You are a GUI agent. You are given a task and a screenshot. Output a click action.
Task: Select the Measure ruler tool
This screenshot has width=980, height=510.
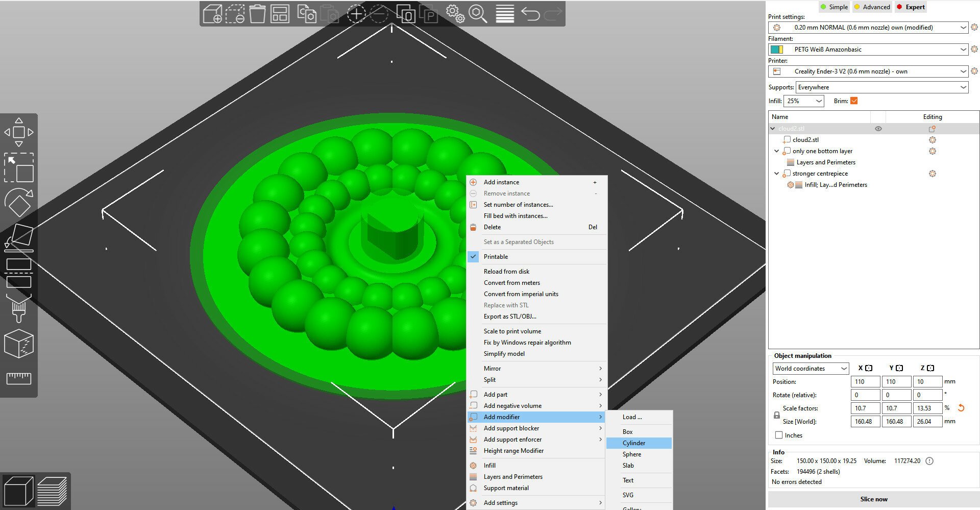(x=19, y=378)
